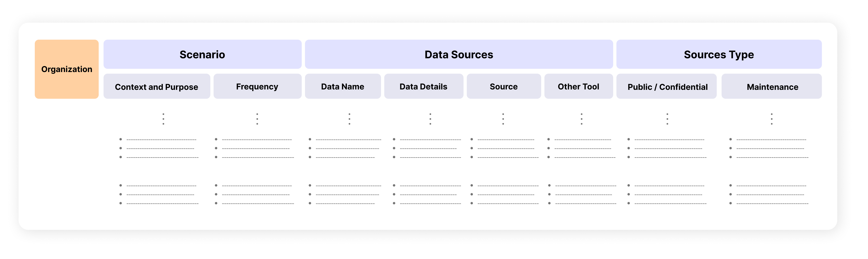Select the Data Details column header

[x=423, y=87]
